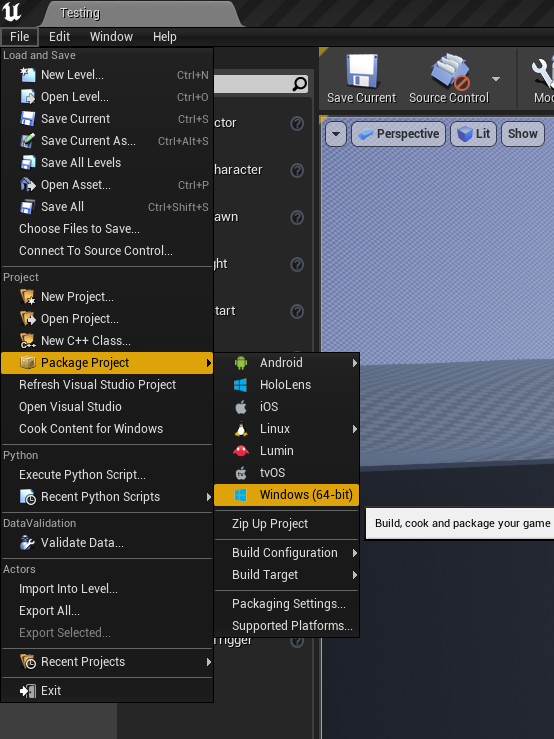Select Import Into Level...
The height and width of the screenshot is (739, 554).
coord(107,589)
